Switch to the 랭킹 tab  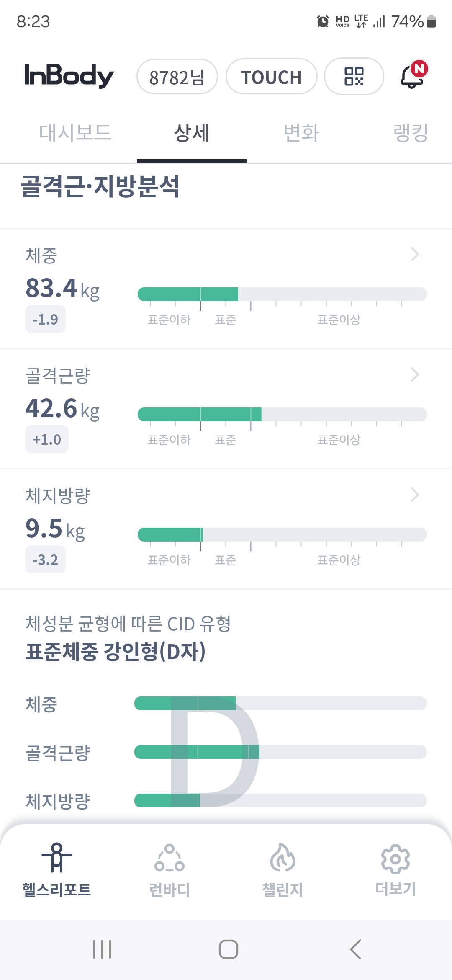pos(411,133)
